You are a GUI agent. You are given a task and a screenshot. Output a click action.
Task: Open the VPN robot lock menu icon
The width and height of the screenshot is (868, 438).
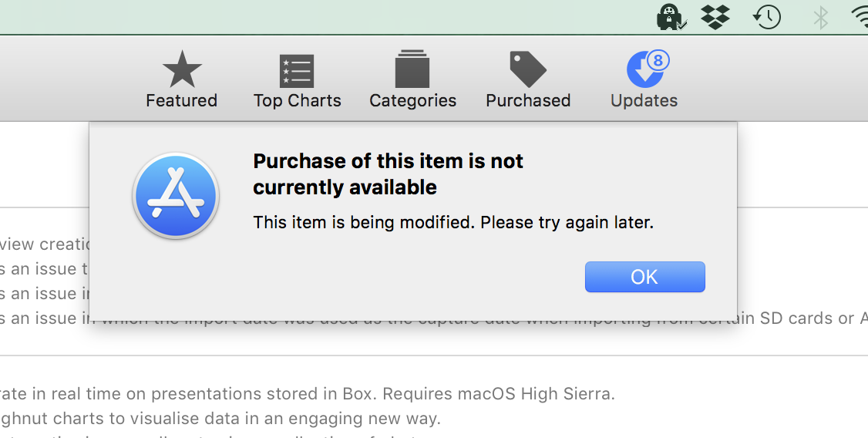tap(671, 17)
